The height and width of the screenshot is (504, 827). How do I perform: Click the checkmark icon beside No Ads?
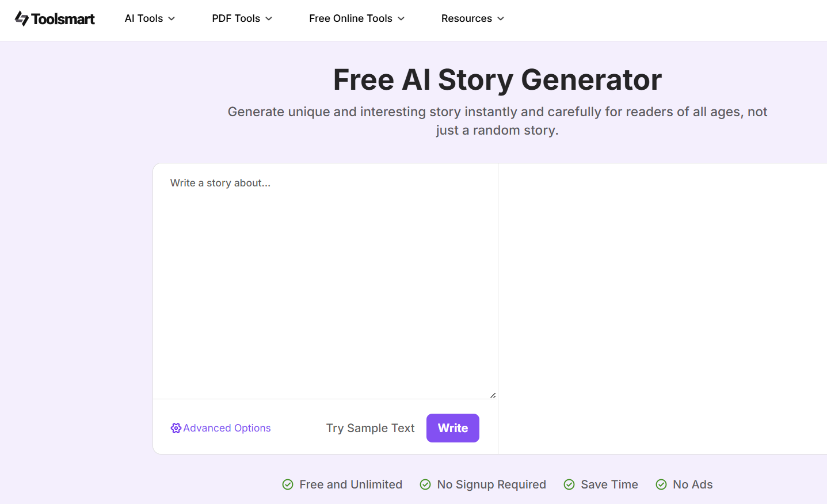coord(661,484)
